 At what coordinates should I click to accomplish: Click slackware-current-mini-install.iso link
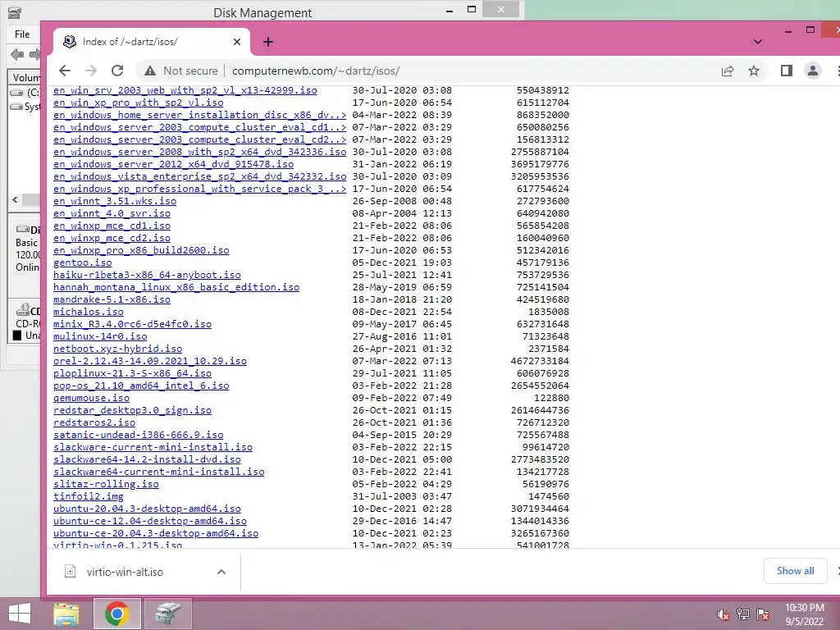click(153, 448)
